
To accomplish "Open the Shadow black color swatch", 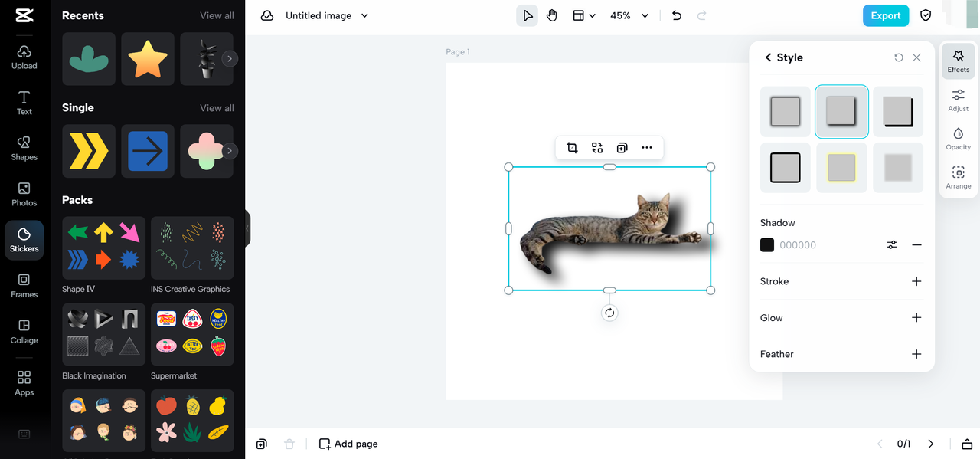I will tap(767, 245).
